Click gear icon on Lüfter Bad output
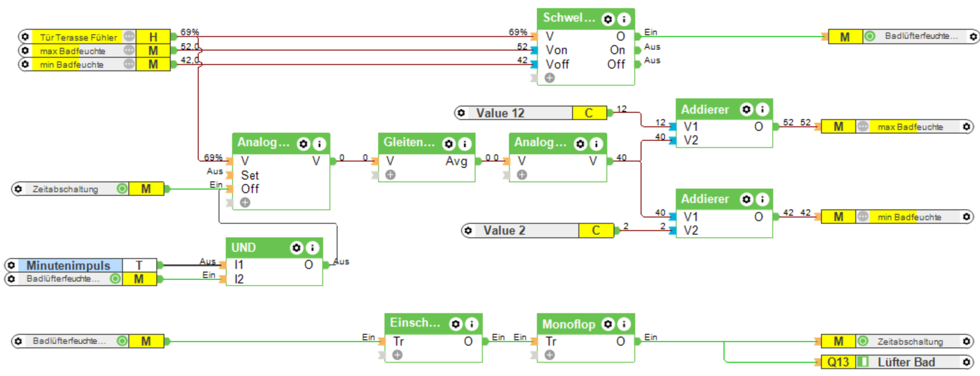Screen dimensions: 980x376 pos(966,362)
